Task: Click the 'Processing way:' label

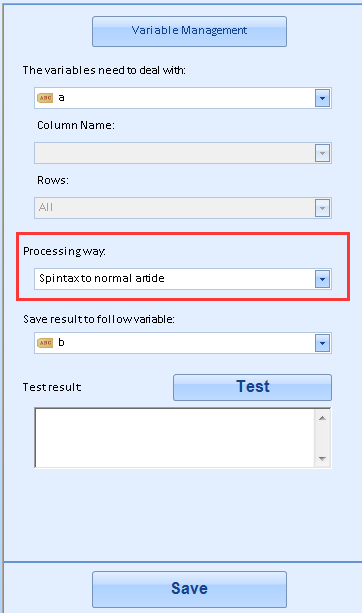Action: (x=65, y=251)
